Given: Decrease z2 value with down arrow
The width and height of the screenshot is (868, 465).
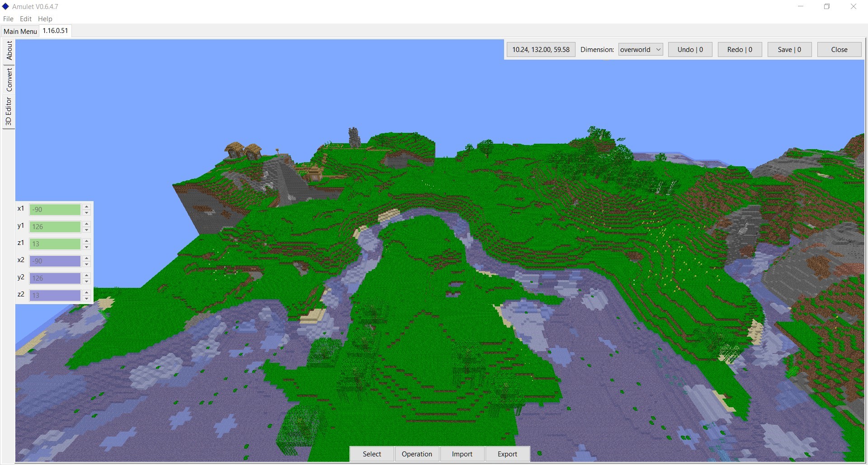Looking at the screenshot, I should [86, 298].
